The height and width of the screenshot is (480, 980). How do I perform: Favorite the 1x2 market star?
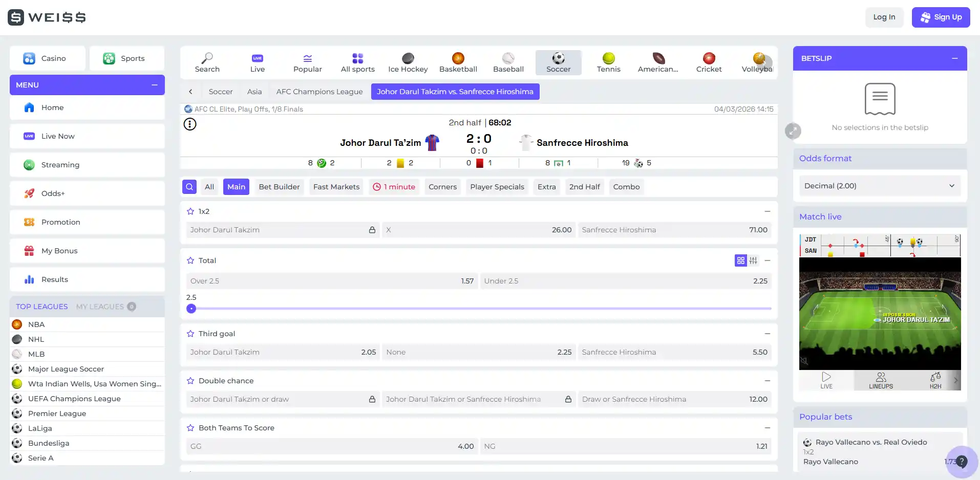click(190, 211)
